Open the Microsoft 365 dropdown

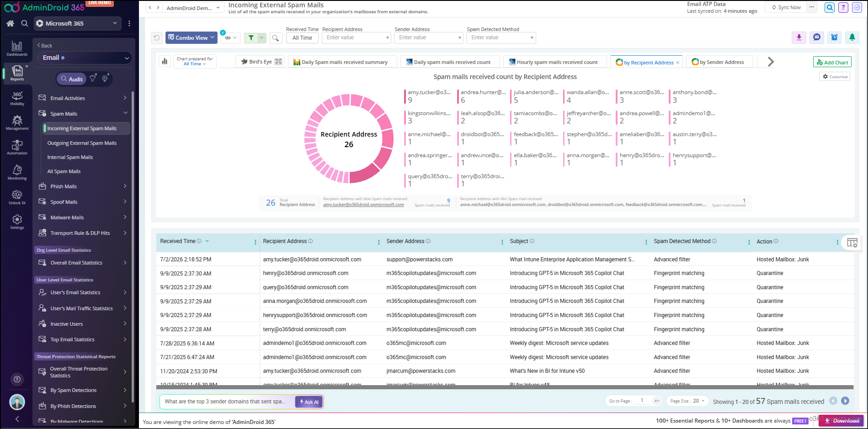pyautogui.click(x=78, y=23)
